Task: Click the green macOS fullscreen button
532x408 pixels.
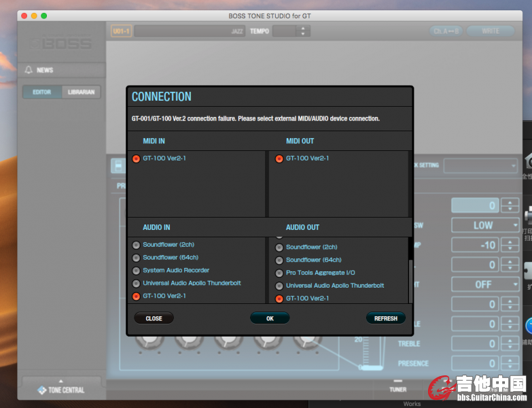Action: [44, 16]
